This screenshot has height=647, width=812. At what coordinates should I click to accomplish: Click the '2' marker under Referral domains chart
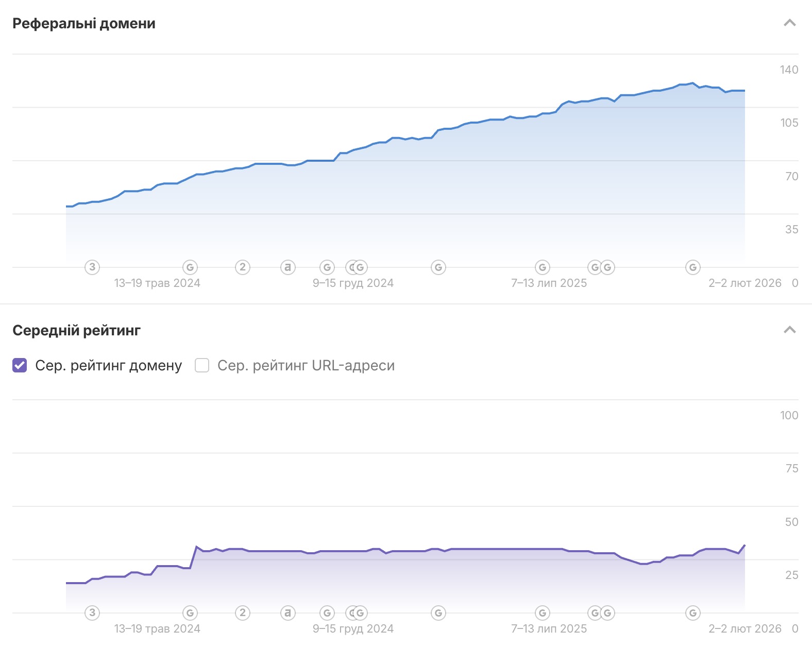(243, 267)
